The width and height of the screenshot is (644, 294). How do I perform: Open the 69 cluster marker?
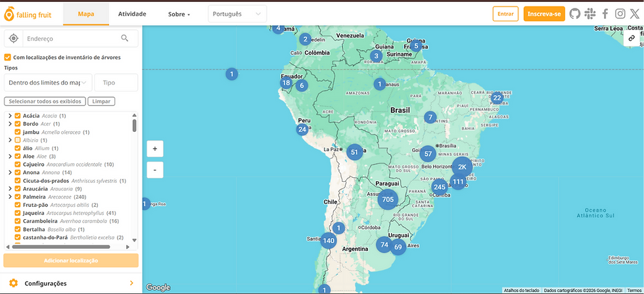pos(398,247)
